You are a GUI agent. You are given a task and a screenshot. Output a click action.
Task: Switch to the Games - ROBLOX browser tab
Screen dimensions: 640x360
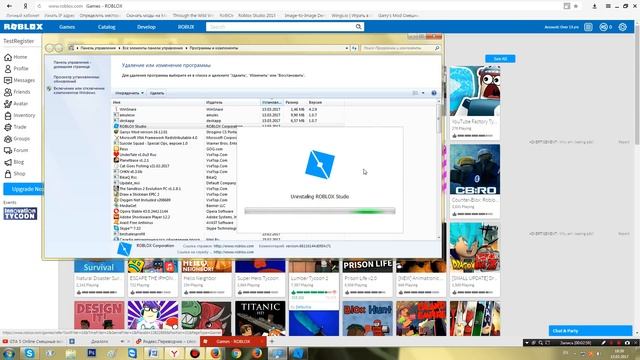pos(233,341)
